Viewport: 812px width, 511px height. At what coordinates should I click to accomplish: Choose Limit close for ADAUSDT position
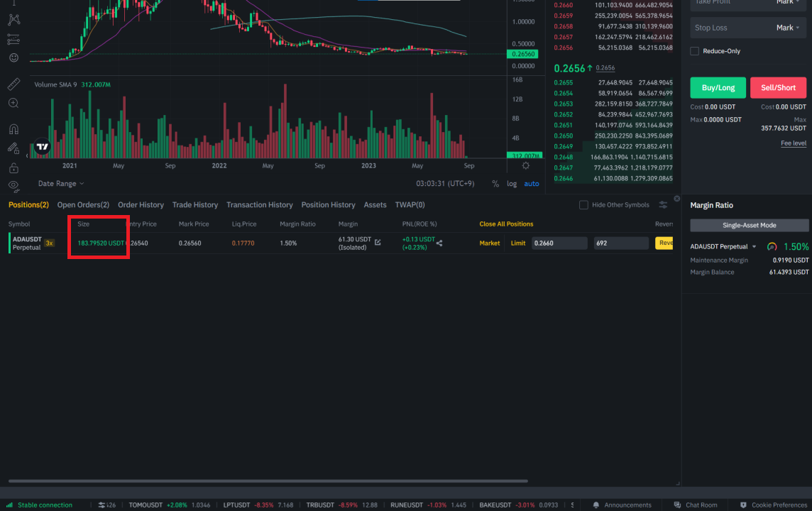click(518, 243)
